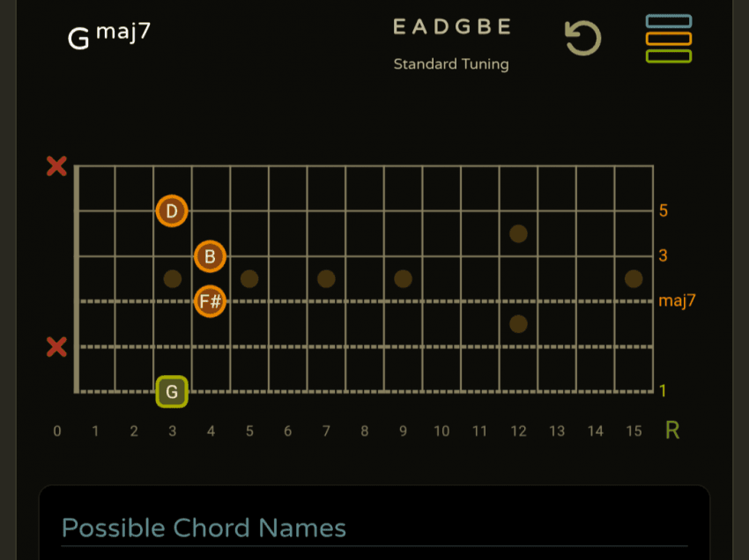Click the fret number 12 label

pyautogui.click(x=518, y=431)
